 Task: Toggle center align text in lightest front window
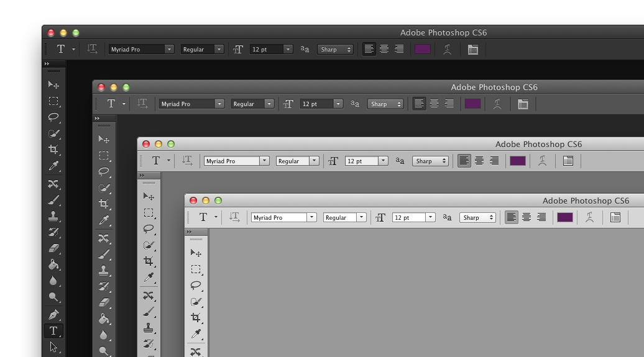point(527,217)
